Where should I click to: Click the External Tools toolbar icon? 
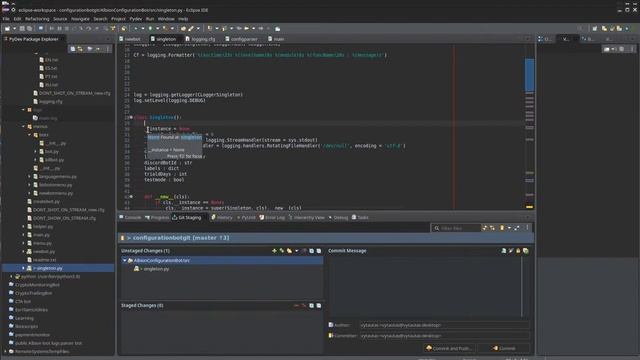tap(165, 29)
